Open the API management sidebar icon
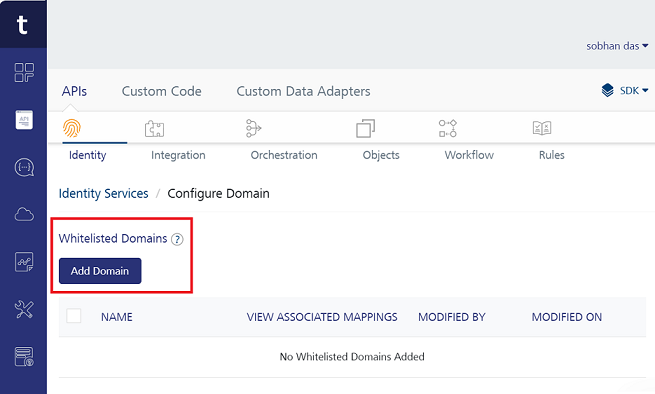 pos(24,120)
